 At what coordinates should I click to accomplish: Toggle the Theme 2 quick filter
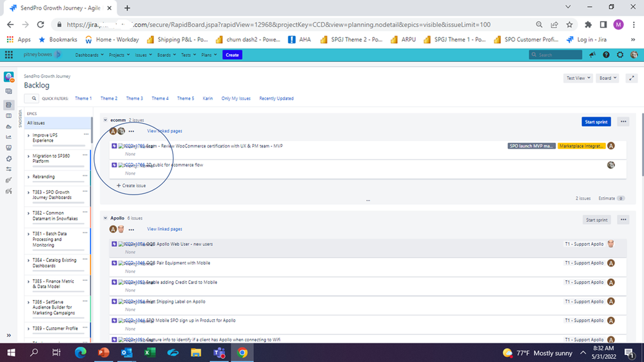109,99
